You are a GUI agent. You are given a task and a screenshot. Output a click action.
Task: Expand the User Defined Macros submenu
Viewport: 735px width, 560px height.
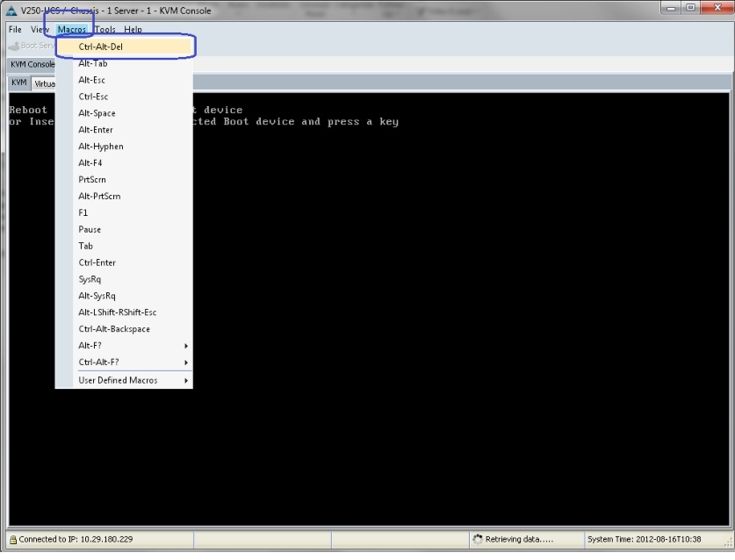[x=124, y=381]
